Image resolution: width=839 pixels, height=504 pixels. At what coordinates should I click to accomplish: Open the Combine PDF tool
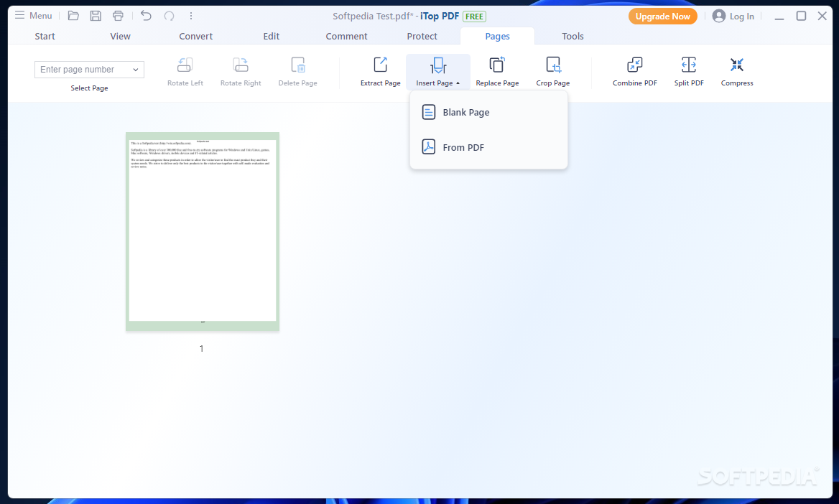click(634, 71)
